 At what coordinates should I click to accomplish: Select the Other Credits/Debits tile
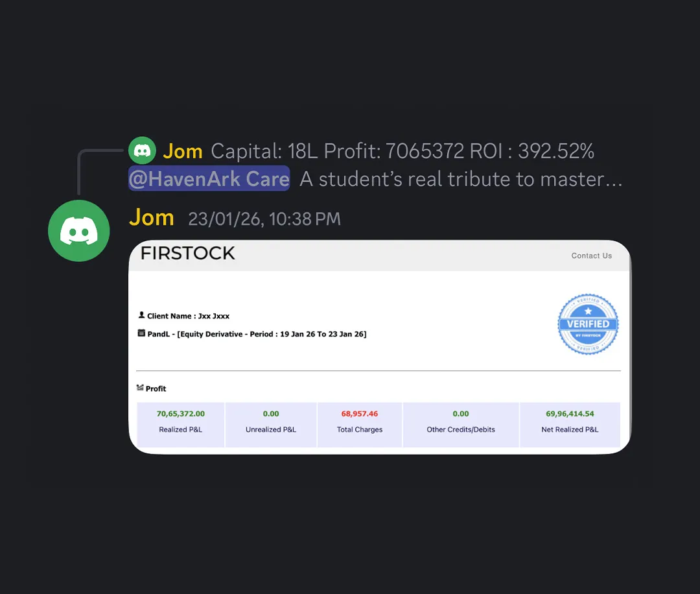[x=461, y=424]
